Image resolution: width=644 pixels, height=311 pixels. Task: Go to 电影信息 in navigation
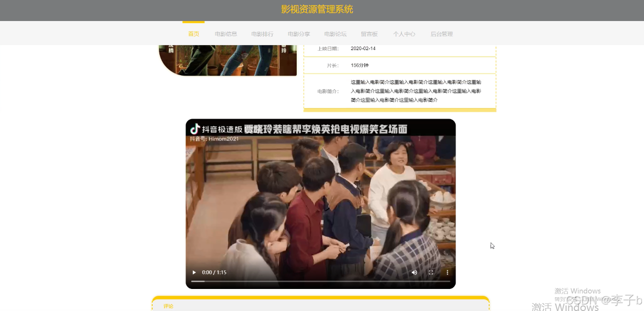tap(226, 34)
